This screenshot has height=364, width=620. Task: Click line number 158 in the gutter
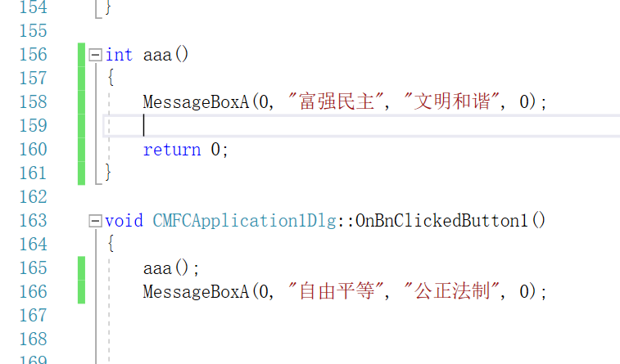click(x=33, y=102)
